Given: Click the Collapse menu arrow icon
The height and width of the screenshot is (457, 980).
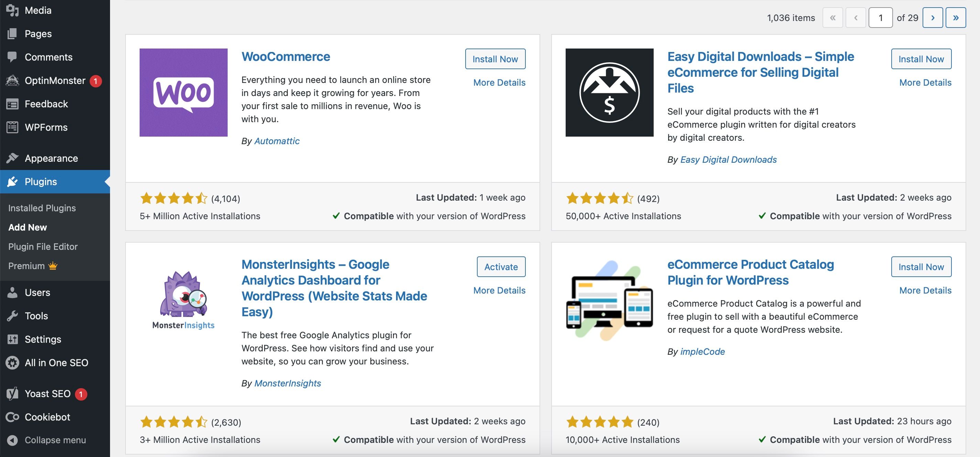Looking at the screenshot, I should (12, 440).
